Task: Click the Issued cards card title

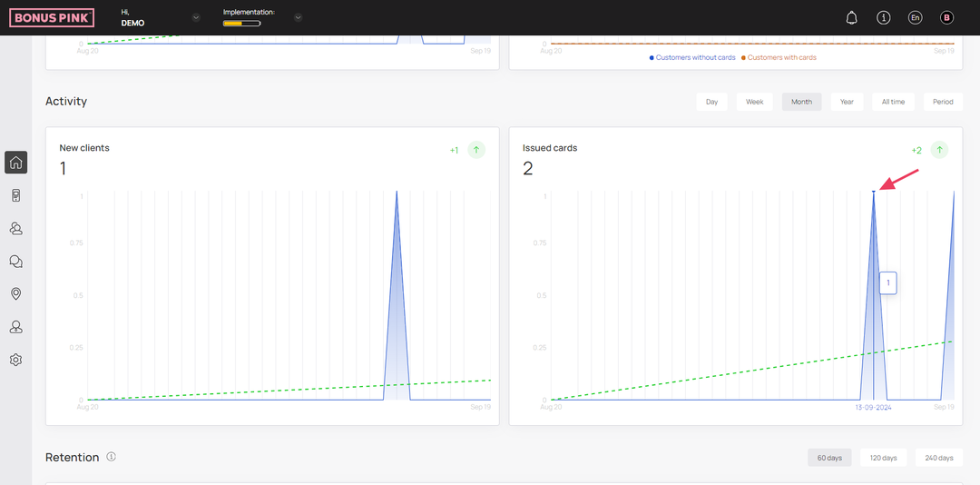Action: tap(550, 148)
